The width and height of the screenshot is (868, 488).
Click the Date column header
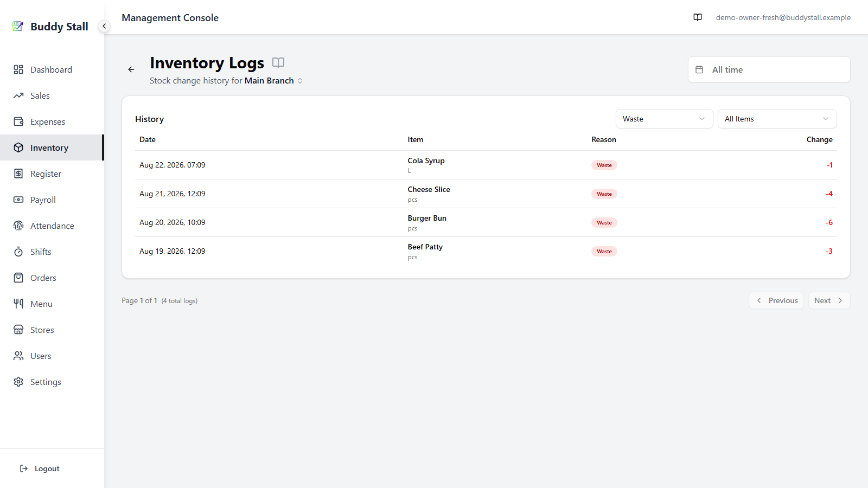[148, 139]
